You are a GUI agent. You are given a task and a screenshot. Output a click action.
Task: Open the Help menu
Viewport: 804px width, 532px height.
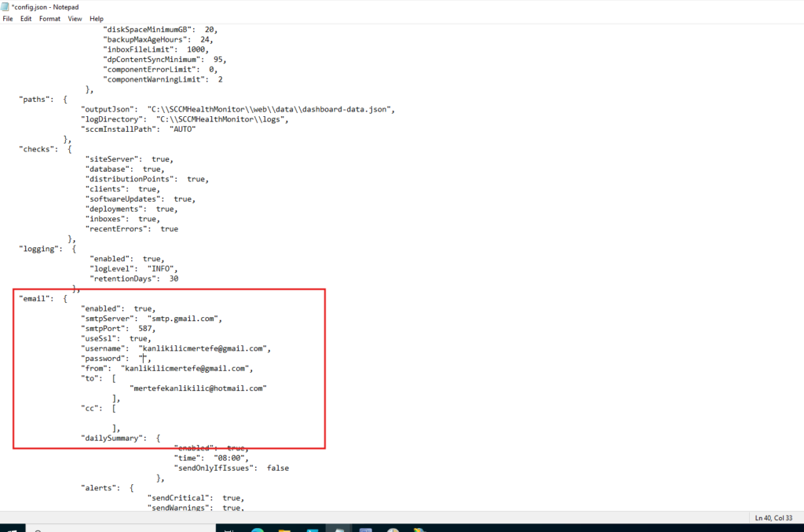tap(97, 18)
